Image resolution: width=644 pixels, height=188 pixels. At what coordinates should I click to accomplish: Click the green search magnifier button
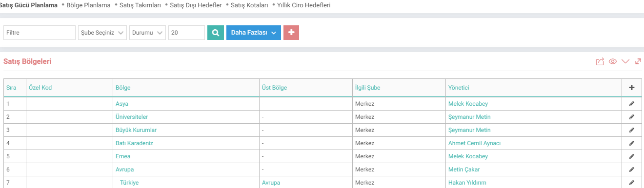215,33
